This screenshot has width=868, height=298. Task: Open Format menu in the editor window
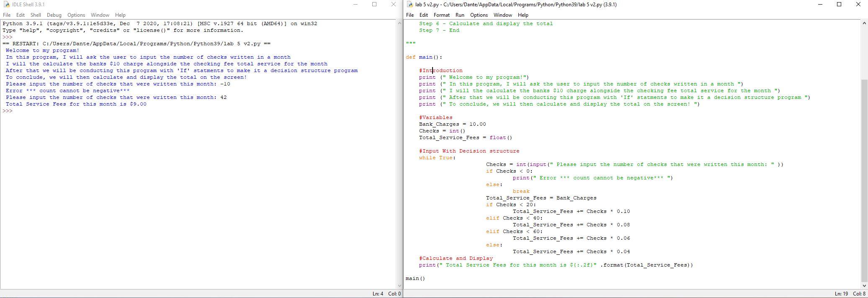441,15
